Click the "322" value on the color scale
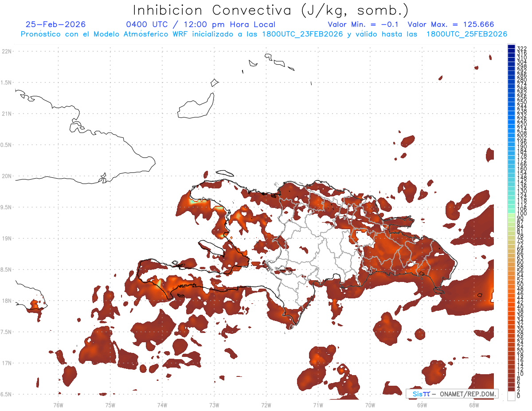This screenshot has height=411, width=532. coord(521,48)
